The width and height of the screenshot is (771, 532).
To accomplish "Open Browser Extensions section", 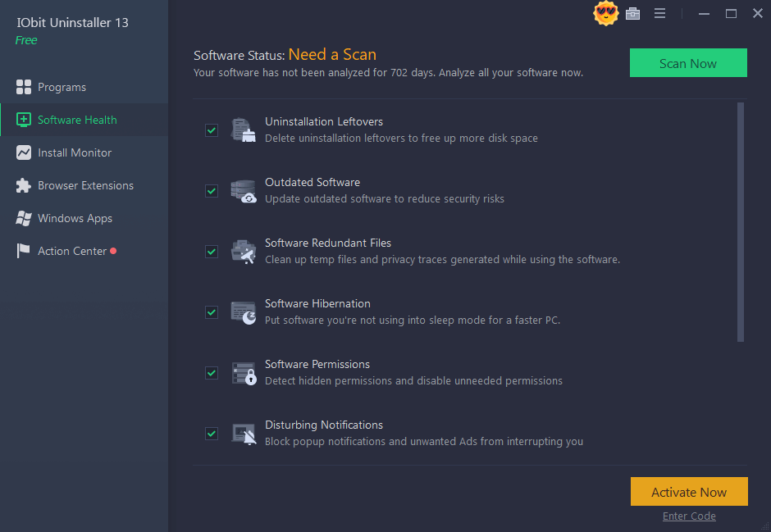I will 84,186.
